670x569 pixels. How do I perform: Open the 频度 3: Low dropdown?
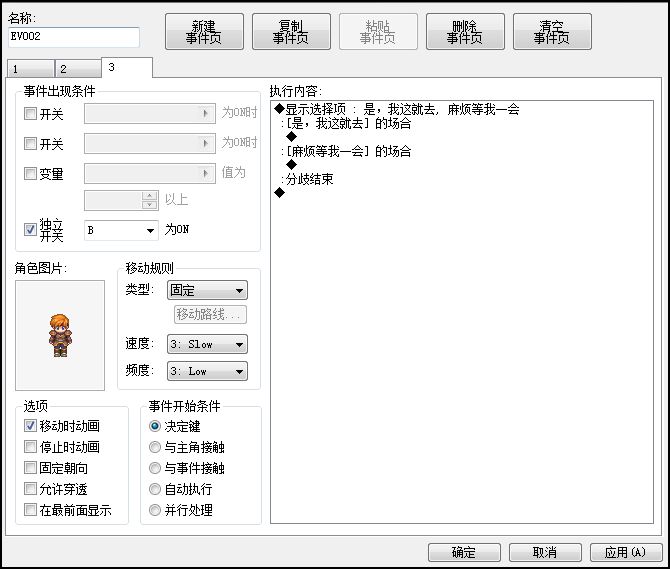[207, 371]
